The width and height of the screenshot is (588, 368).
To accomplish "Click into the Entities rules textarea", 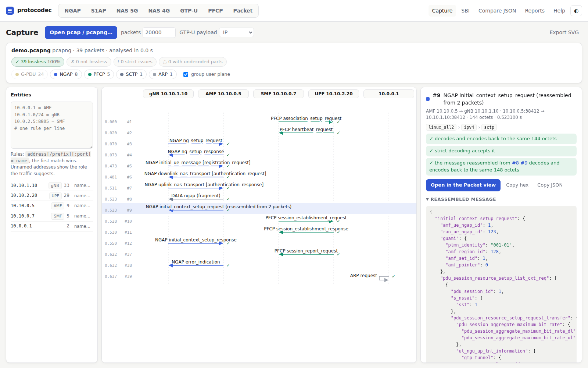I will (x=52, y=125).
